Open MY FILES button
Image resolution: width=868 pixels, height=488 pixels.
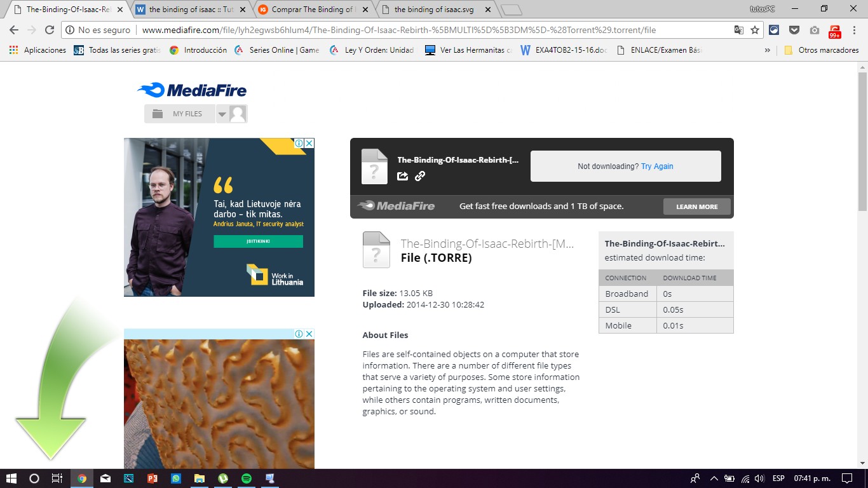pos(180,114)
